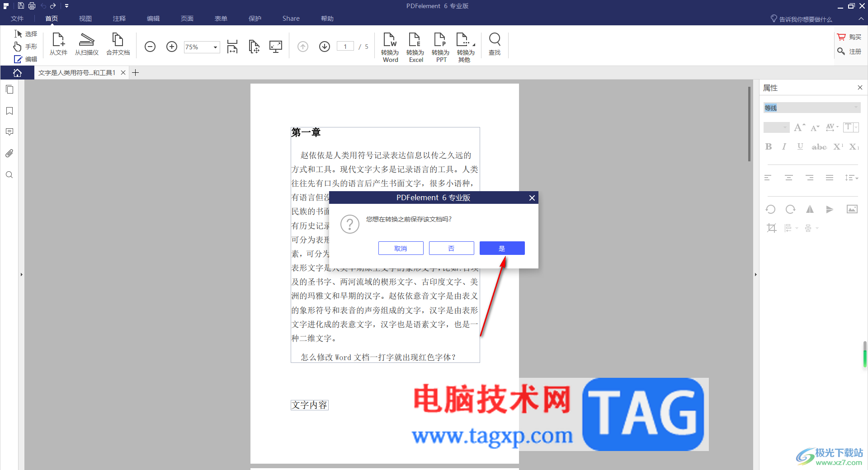Toggle italic formatting
This screenshot has width=868, height=470.
click(x=784, y=146)
